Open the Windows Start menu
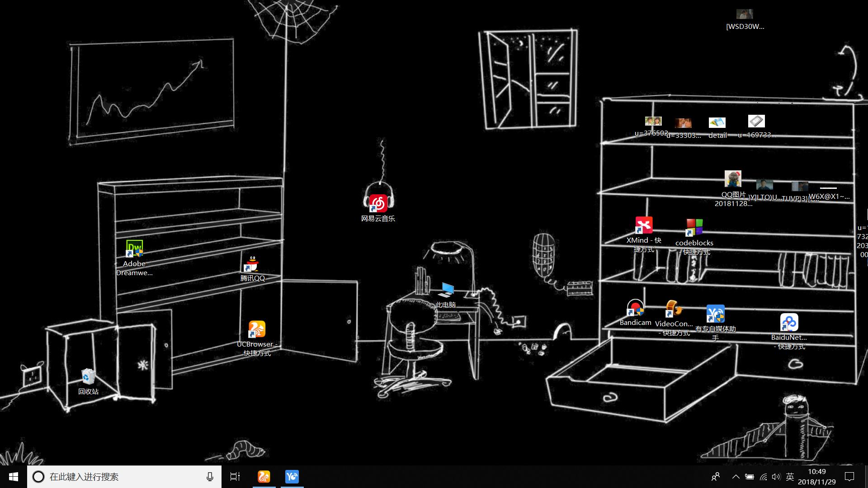The image size is (868, 488). pyautogui.click(x=13, y=477)
